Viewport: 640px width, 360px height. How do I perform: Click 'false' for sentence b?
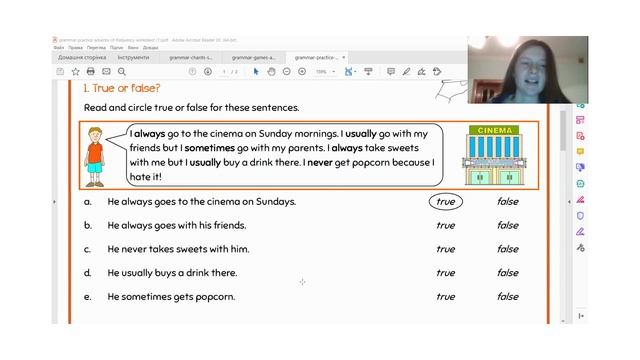point(508,225)
